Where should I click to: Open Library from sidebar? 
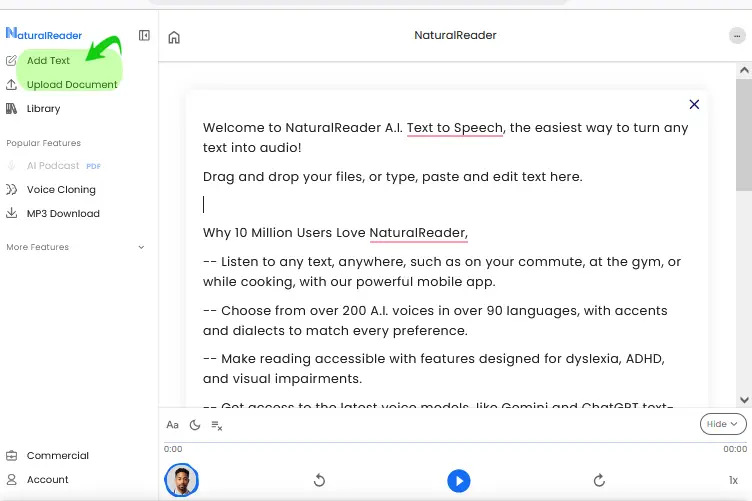pos(44,109)
